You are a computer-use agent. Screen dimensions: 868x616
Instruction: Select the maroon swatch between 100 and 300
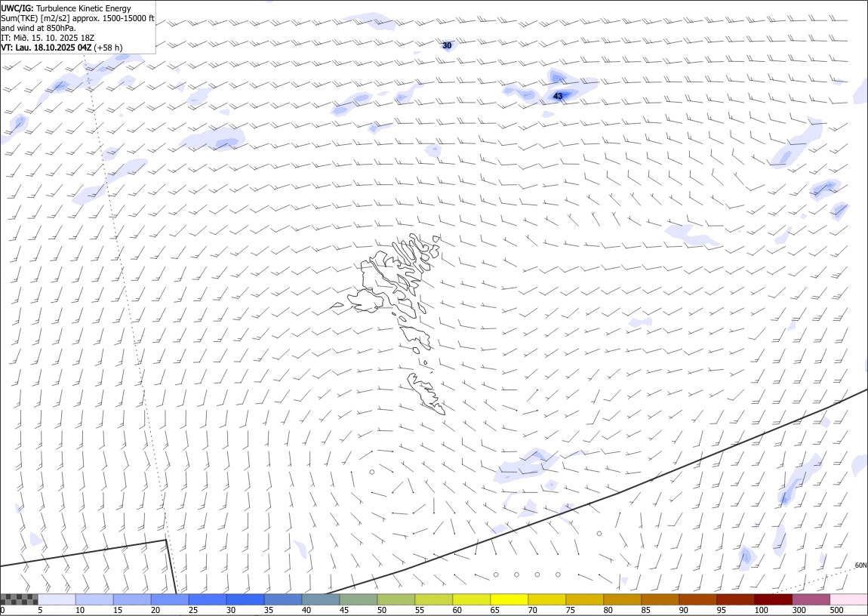point(773,599)
